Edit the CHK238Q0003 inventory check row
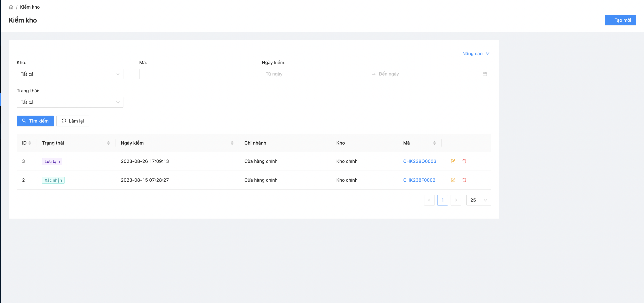This screenshot has height=303, width=644. tap(453, 161)
